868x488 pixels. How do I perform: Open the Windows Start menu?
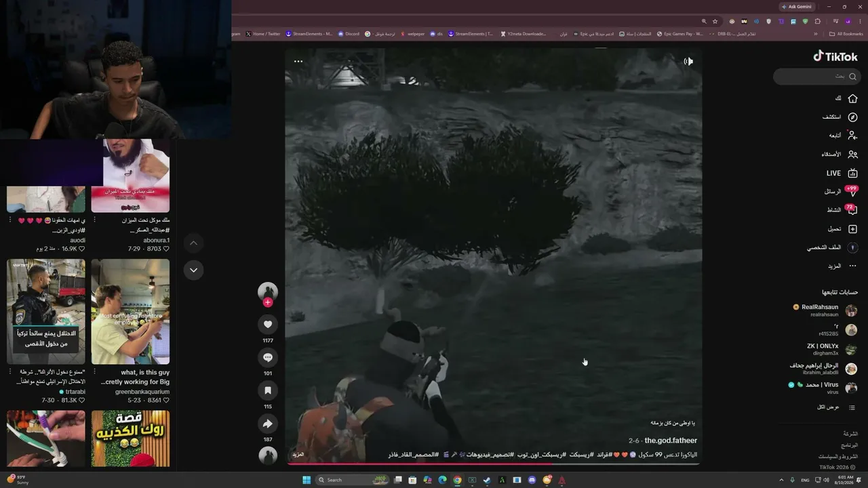pyautogui.click(x=307, y=480)
